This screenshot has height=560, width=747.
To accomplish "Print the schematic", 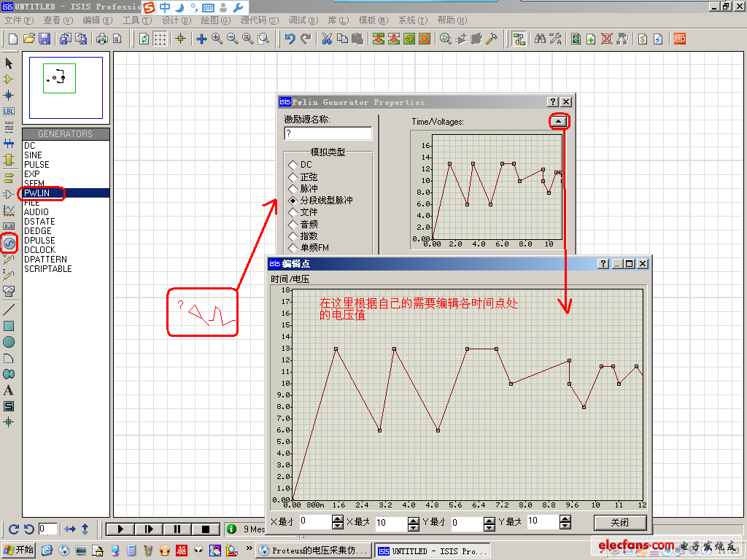I will (102, 39).
